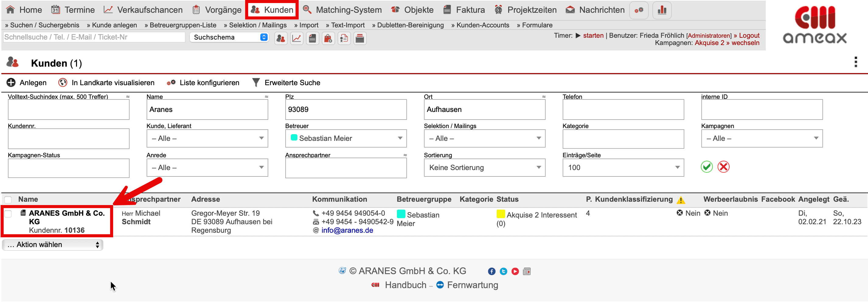Open the settings gears icon in top navigation
868x303 pixels.
pyautogui.click(x=639, y=10)
